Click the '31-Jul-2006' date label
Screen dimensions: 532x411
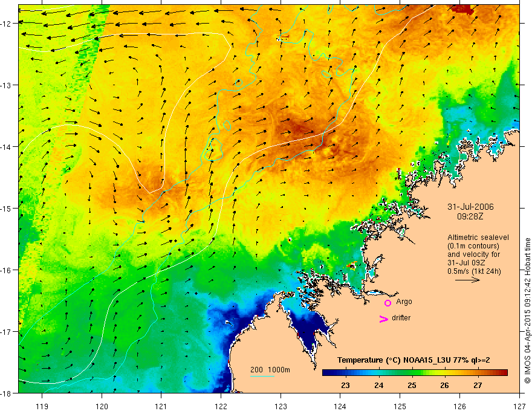pos(470,207)
